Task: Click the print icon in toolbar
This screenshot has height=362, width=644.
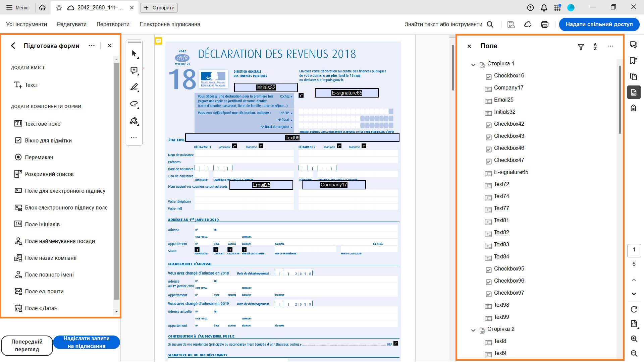Action: pyautogui.click(x=545, y=24)
